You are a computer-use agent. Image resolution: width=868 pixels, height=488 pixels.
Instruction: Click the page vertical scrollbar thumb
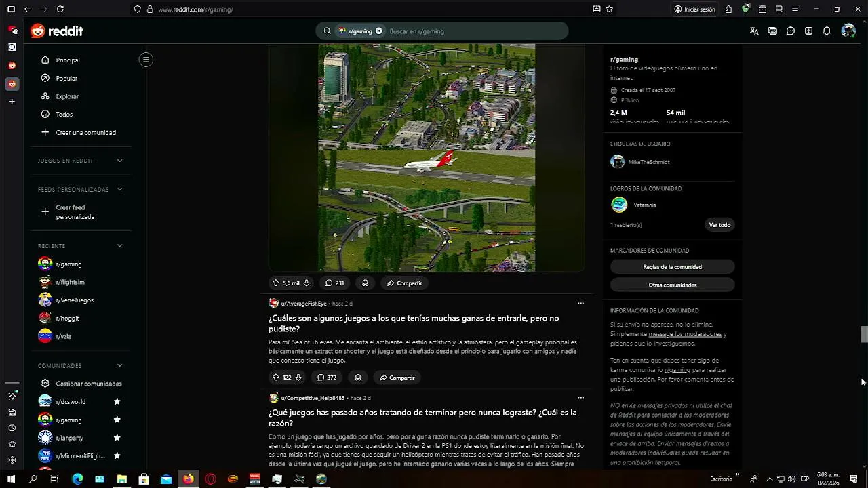pos(864,335)
